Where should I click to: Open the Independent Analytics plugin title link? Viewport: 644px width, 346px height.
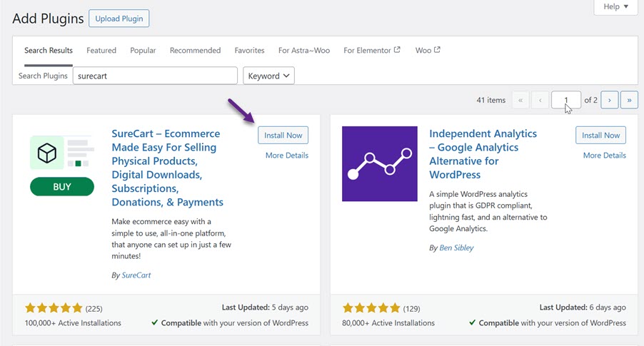(483, 154)
